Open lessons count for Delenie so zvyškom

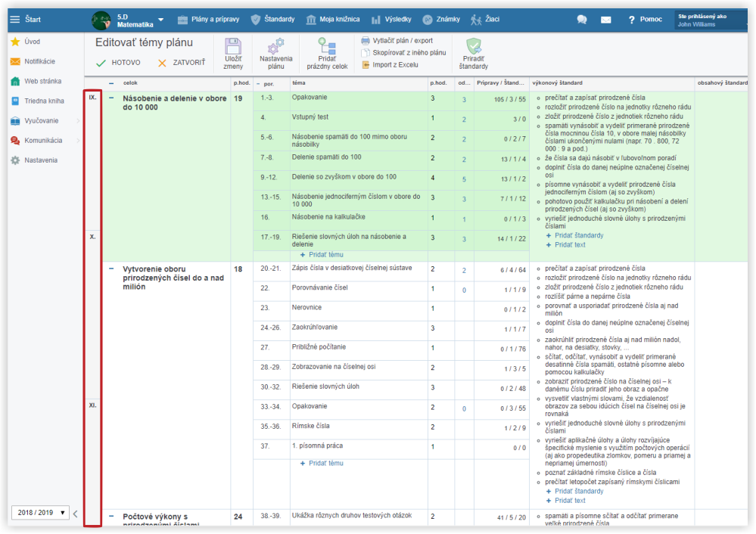point(464,179)
